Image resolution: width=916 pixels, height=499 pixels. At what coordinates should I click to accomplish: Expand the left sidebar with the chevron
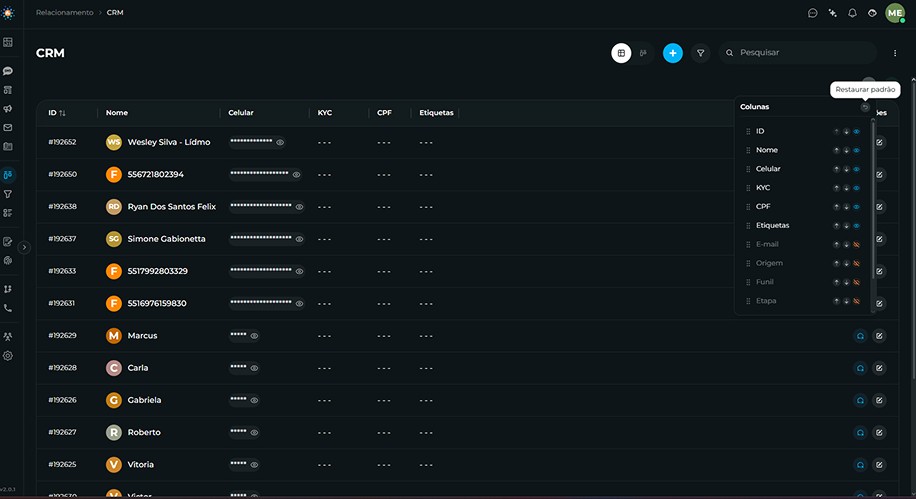[24, 247]
